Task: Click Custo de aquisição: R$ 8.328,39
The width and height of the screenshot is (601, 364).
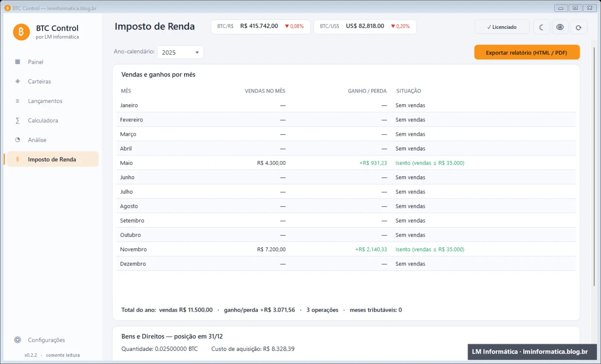Action: point(253,349)
